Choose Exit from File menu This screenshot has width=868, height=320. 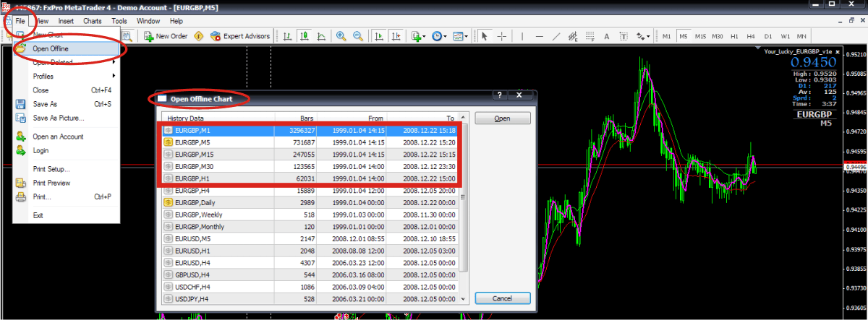(67, 215)
